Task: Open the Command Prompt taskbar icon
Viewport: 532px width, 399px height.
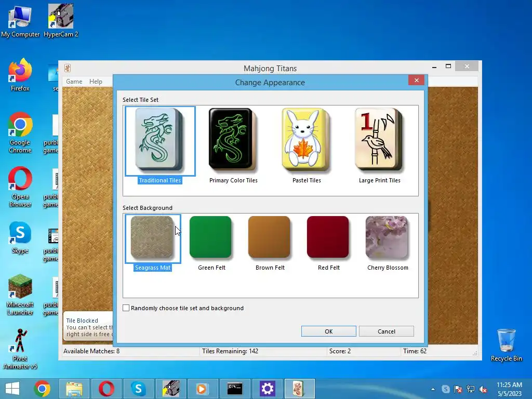Action: point(235,389)
